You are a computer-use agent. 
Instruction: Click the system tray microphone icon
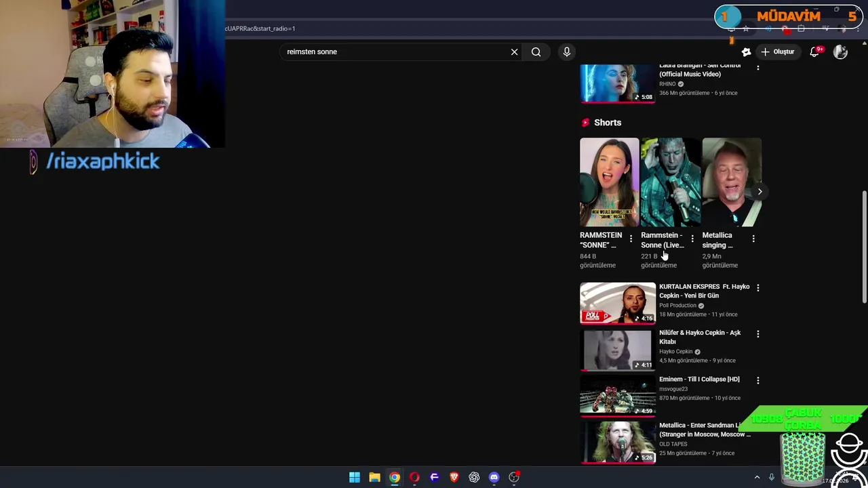click(771, 477)
